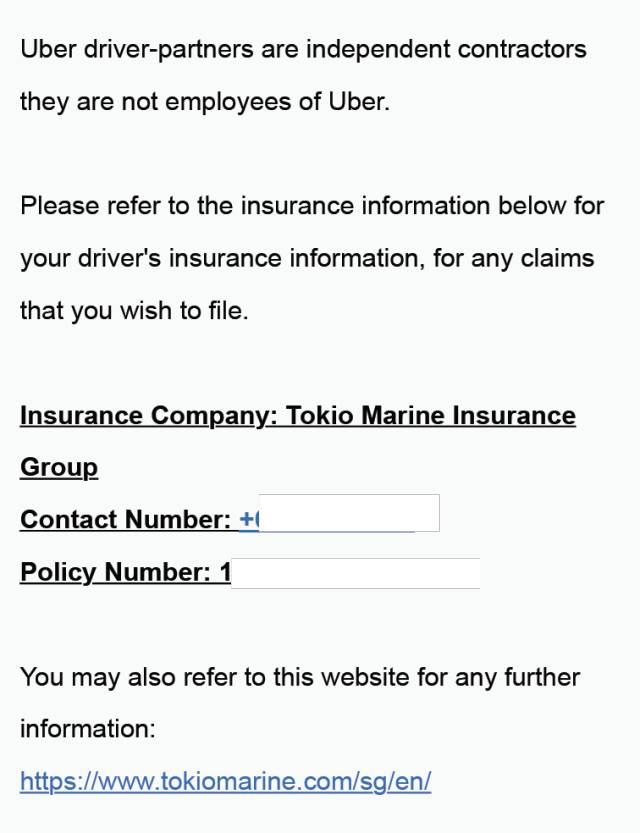Click the redacted contact number box
This screenshot has height=833, width=640.
click(349, 513)
